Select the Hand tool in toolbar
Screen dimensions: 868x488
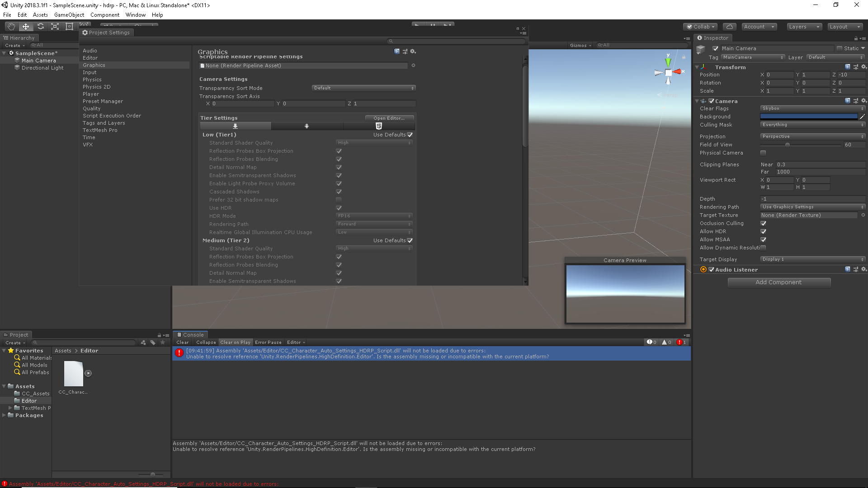(11, 27)
